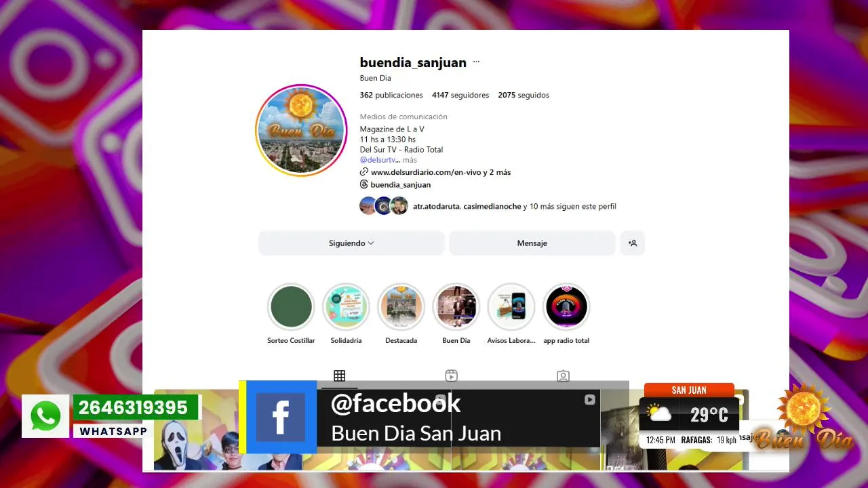Click the Facebook logo icon
Screen dimensions: 868x488
[281, 417]
